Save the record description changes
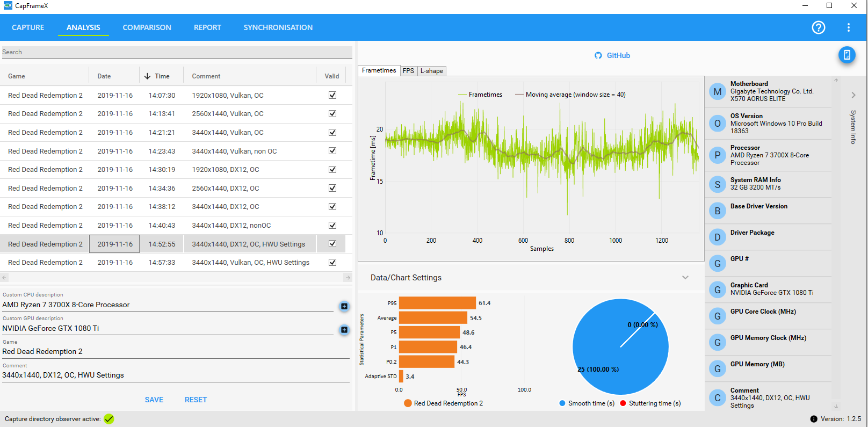This screenshot has width=868, height=427. (154, 400)
